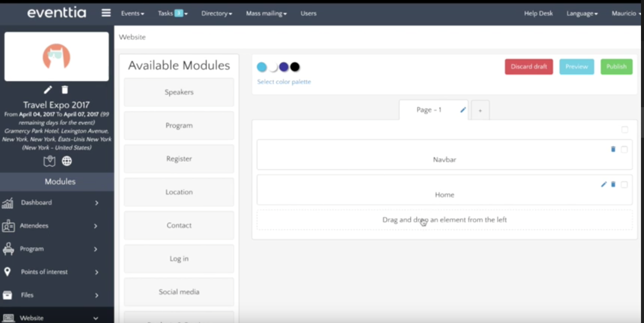Click the Home module row

coord(445,190)
